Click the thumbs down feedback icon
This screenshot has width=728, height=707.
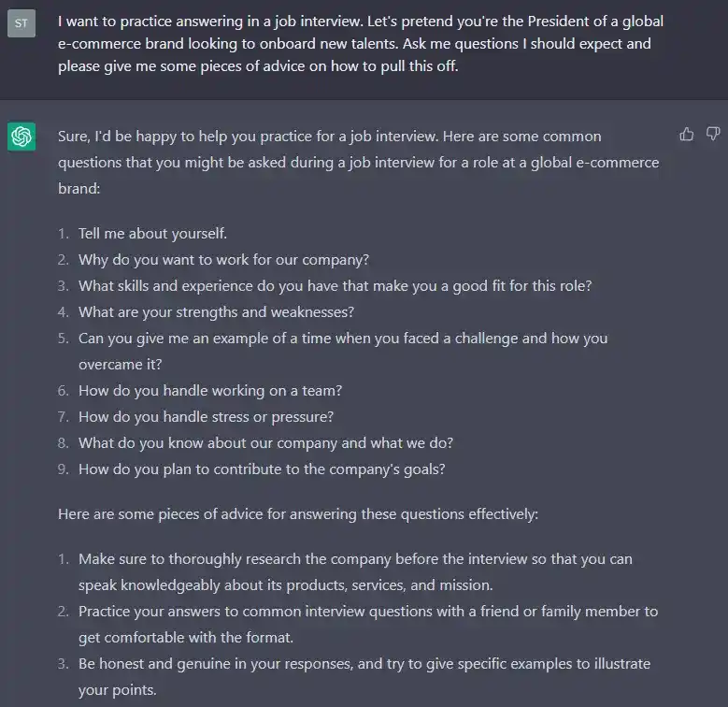point(713,135)
